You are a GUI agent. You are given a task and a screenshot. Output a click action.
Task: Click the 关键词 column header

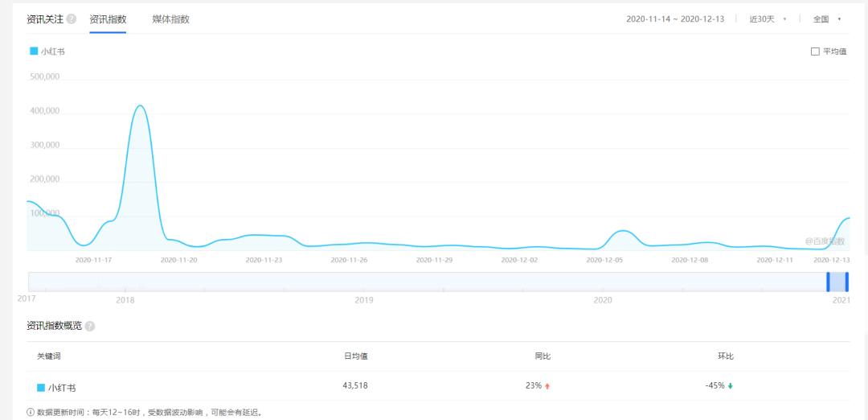point(49,356)
